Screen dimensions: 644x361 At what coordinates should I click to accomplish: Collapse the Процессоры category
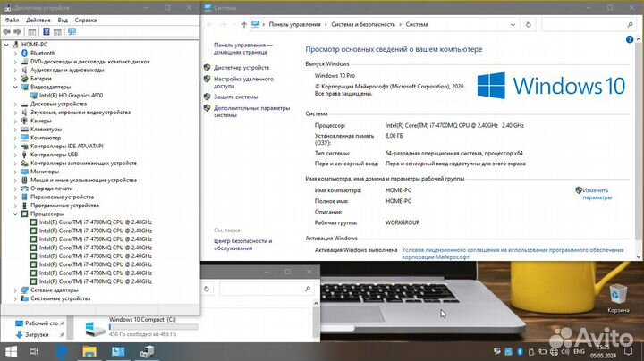click(15, 214)
